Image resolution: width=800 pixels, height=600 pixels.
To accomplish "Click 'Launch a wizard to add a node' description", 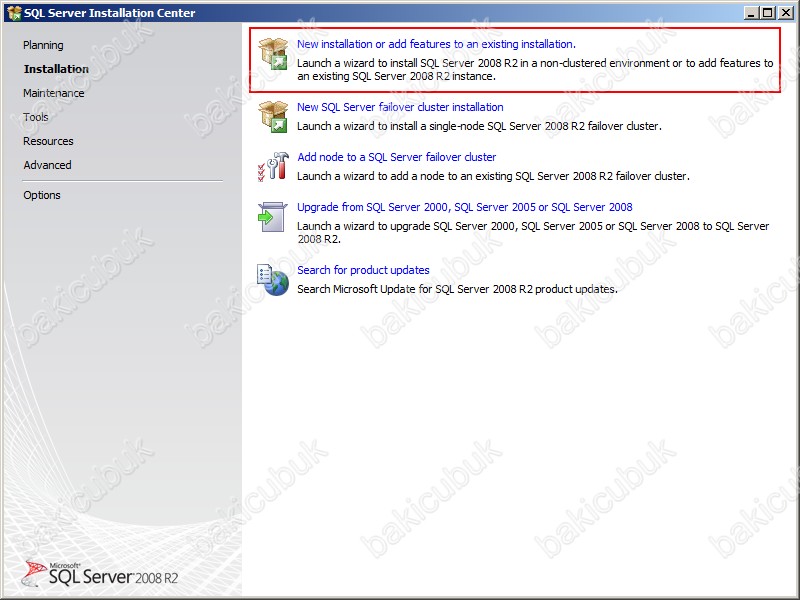I will (493, 176).
